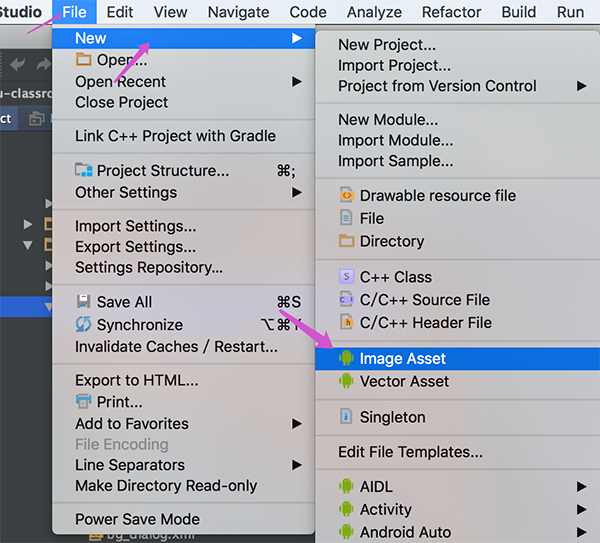Click the Drawable resource file icon
This screenshot has width=600, height=543.
(x=346, y=195)
